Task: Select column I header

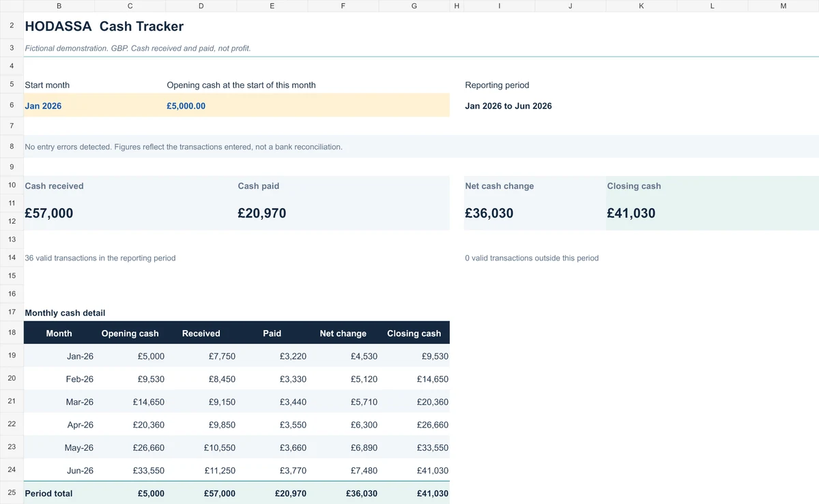Action: click(500, 5)
